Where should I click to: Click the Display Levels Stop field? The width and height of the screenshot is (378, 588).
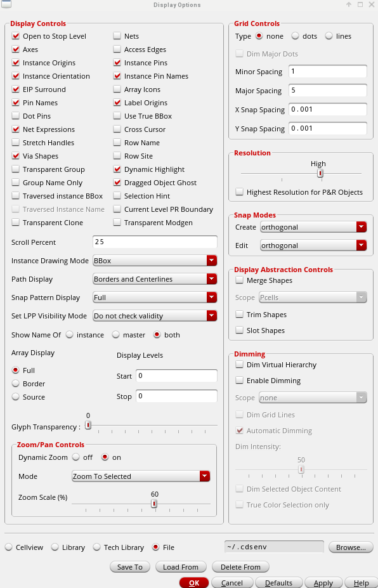(x=176, y=396)
